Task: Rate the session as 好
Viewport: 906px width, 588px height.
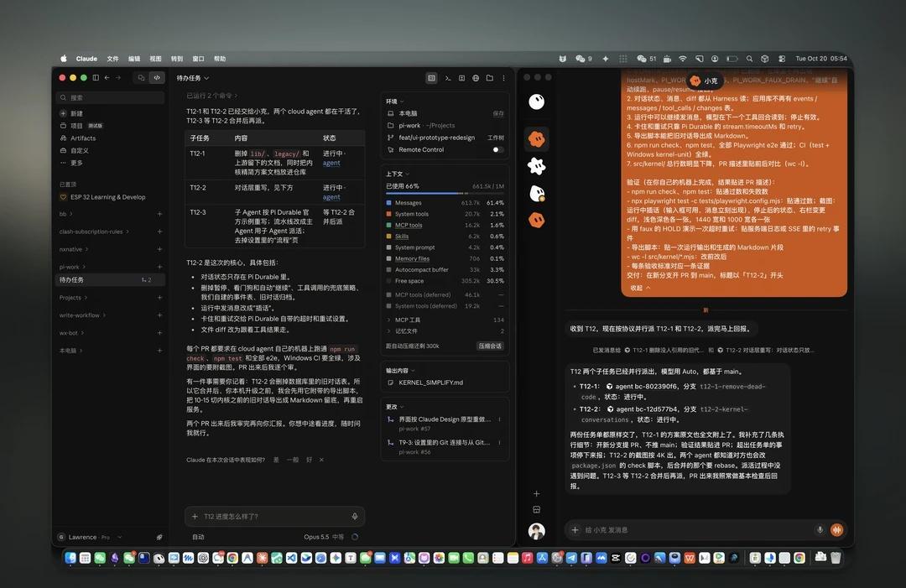Action: [x=309, y=460]
